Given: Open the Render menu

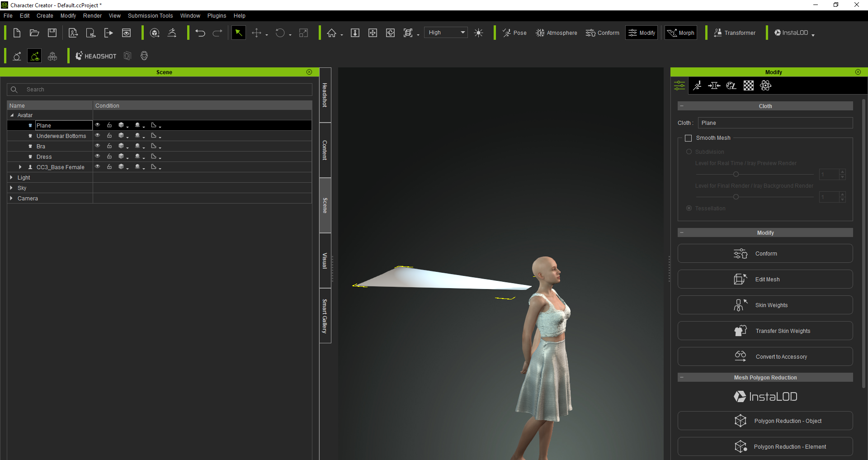Looking at the screenshot, I should [92, 16].
